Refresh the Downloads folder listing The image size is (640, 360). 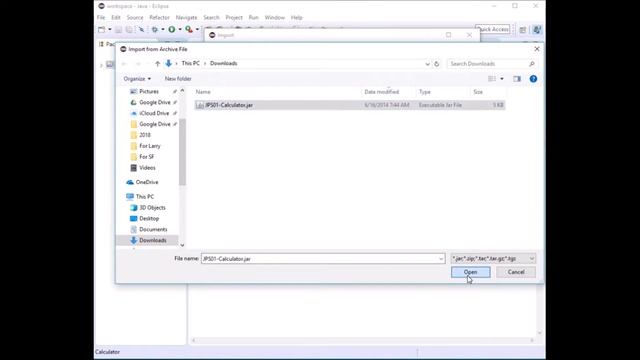pos(436,64)
